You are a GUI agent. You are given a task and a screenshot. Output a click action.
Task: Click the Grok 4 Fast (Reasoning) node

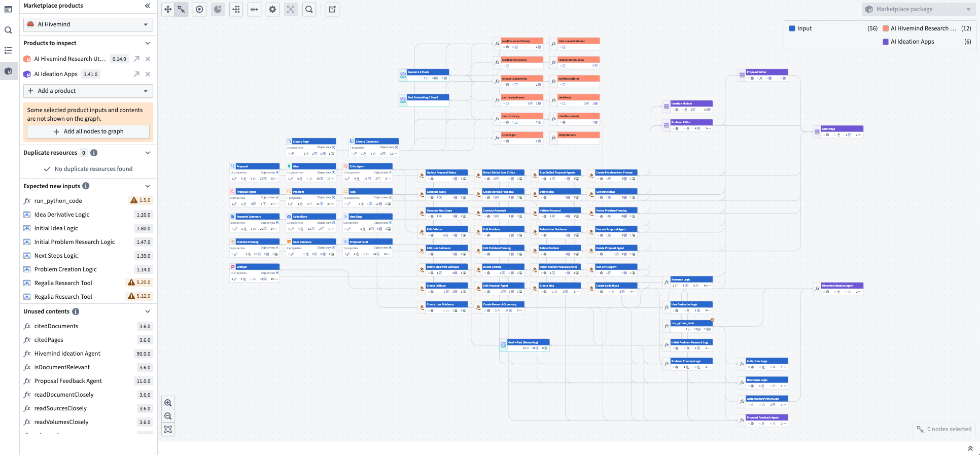pos(524,345)
